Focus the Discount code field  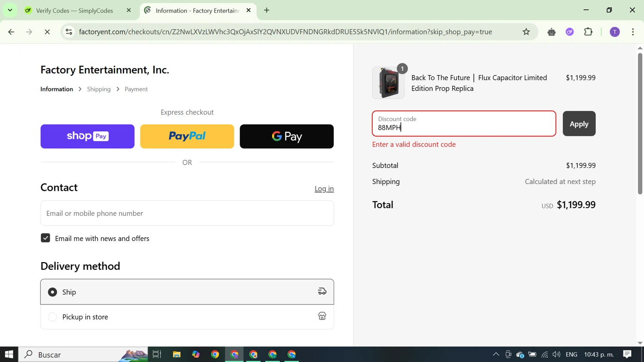[464, 124]
